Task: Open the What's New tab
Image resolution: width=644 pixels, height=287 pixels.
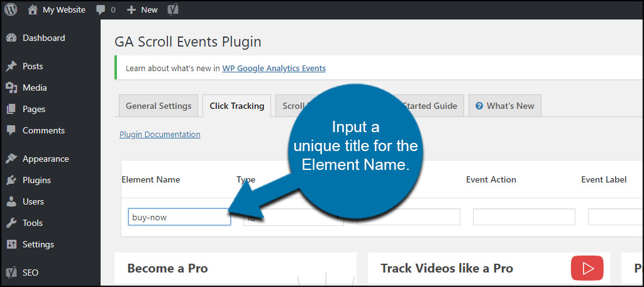Action: coord(505,106)
